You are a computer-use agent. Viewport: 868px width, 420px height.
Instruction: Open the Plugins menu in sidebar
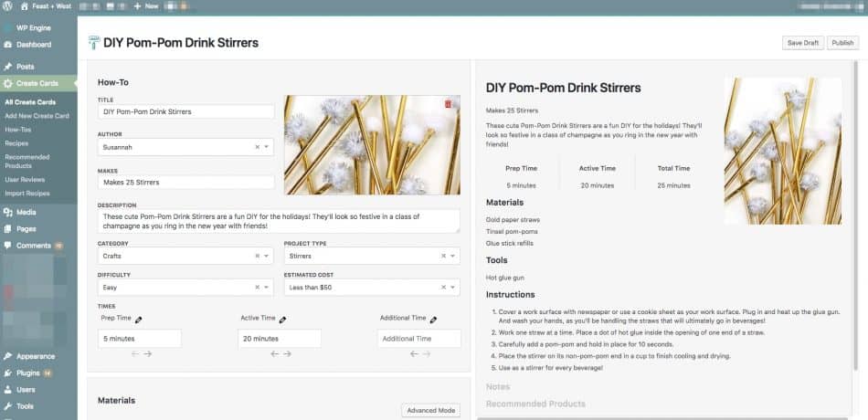coord(27,373)
